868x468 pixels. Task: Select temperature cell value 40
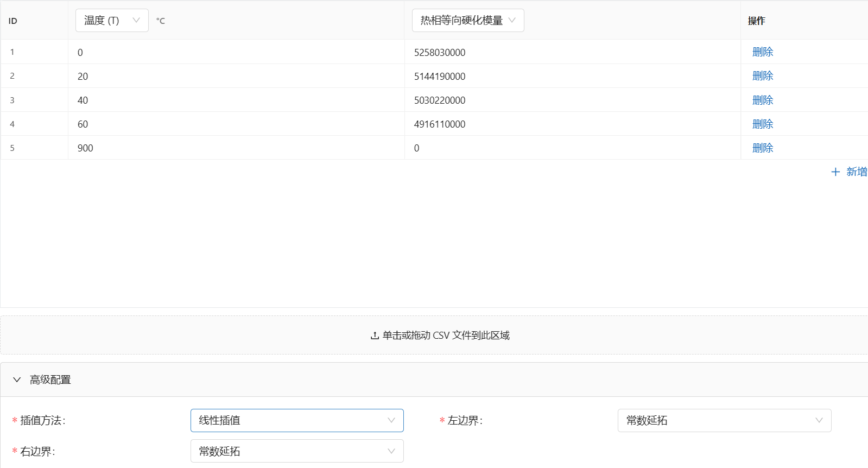[236, 100]
